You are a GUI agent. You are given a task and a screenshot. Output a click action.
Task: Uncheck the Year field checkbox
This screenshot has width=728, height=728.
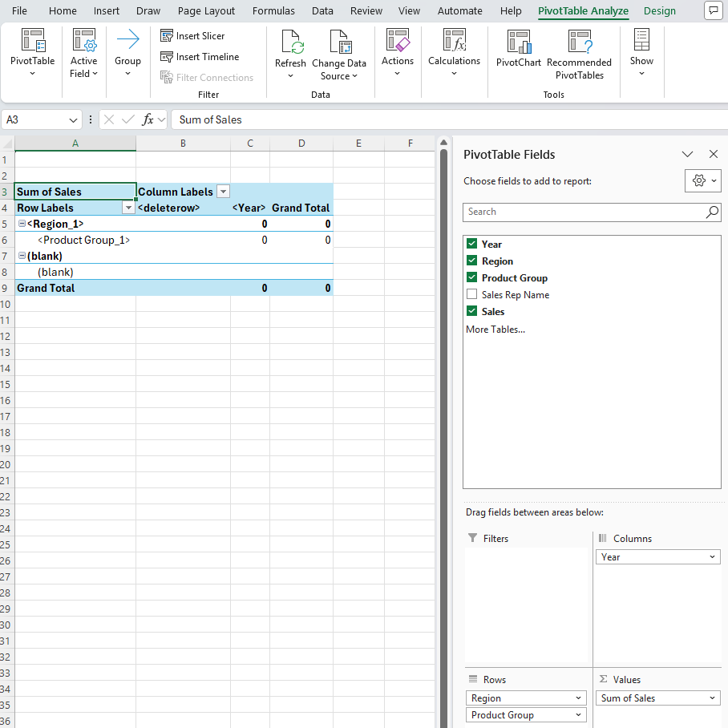click(471, 245)
